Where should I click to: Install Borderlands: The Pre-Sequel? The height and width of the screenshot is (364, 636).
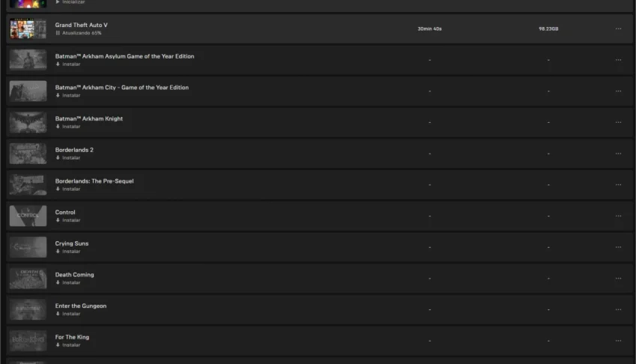coord(67,189)
